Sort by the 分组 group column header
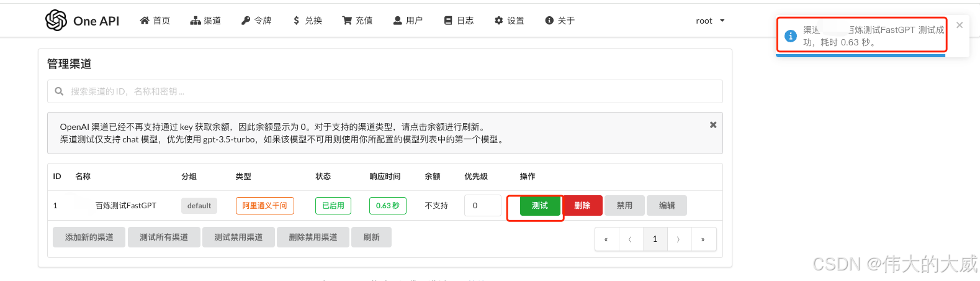Viewport: 980px width, 281px height. [189, 177]
